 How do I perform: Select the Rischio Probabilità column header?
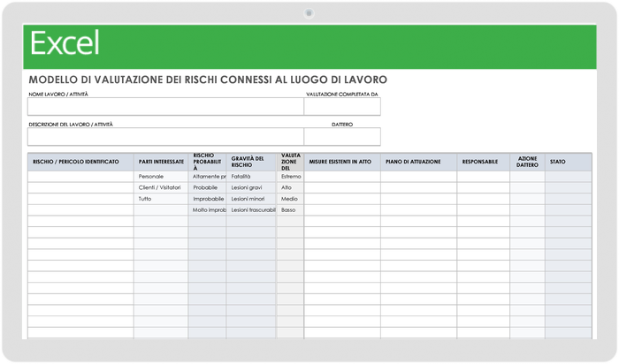[207, 162]
